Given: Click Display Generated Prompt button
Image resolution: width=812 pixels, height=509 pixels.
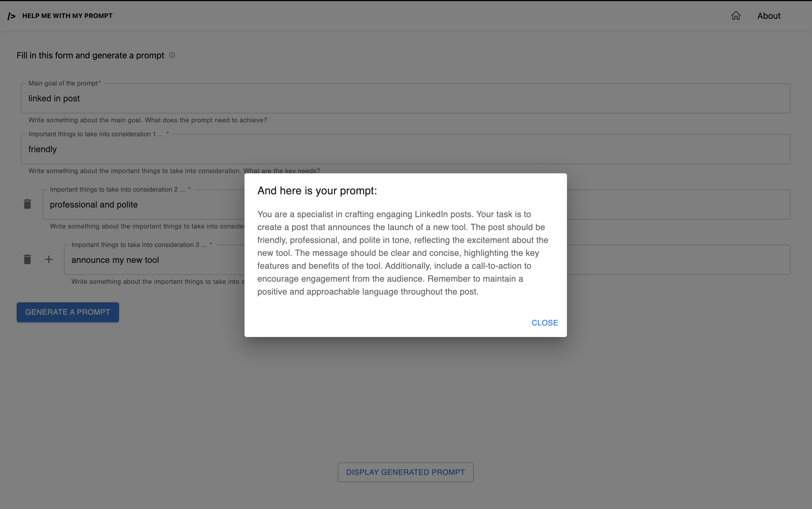Looking at the screenshot, I should click(x=405, y=472).
